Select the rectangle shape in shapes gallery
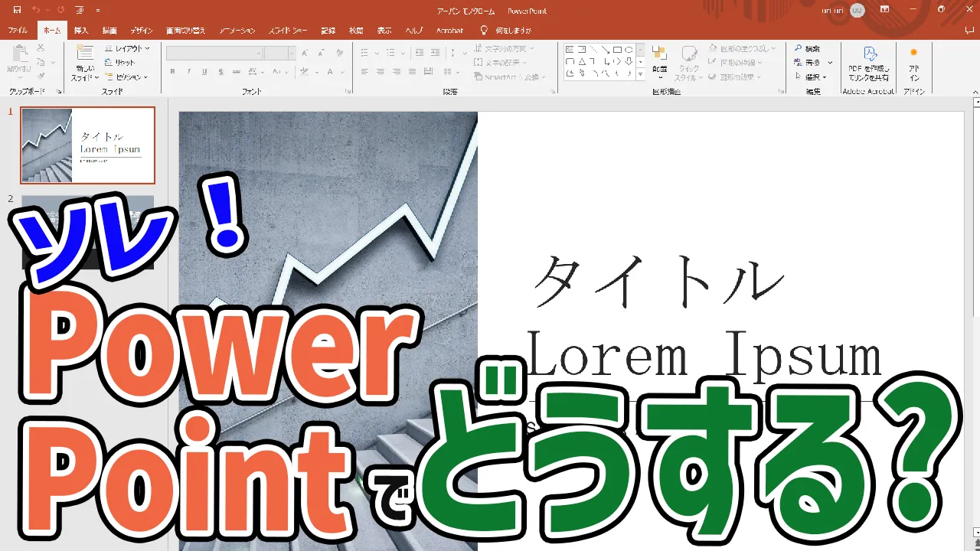The height and width of the screenshot is (551, 980). pos(616,50)
